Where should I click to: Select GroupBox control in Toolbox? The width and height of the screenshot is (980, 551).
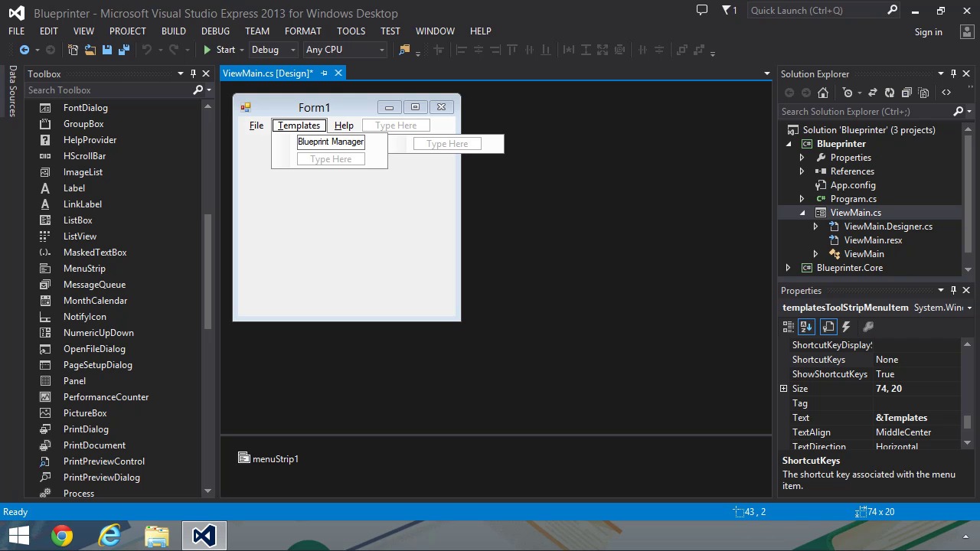pos(83,124)
